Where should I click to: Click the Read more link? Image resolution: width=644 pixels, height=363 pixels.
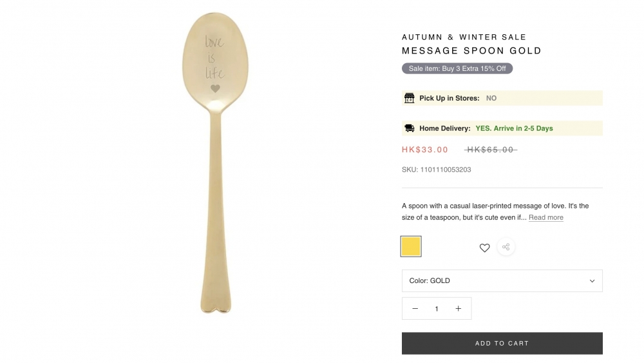[546, 217]
